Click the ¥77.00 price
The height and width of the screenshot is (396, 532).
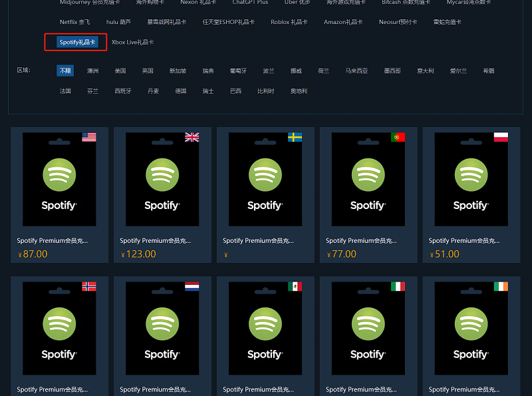click(342, 254)
